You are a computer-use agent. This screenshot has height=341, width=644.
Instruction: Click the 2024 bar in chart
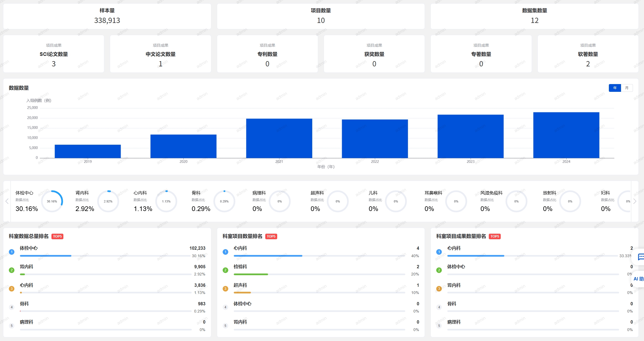(566, 135)
